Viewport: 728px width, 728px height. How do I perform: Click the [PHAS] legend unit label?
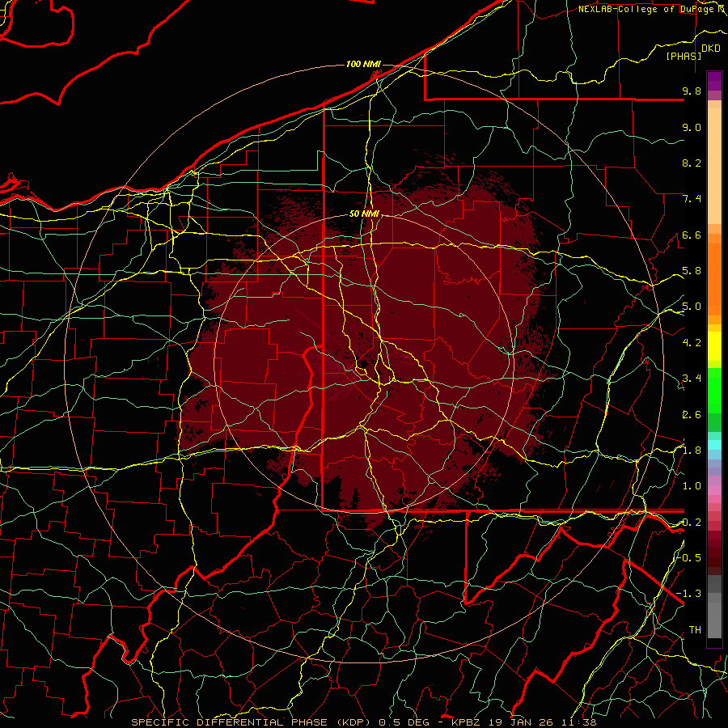tap(684, 57)
